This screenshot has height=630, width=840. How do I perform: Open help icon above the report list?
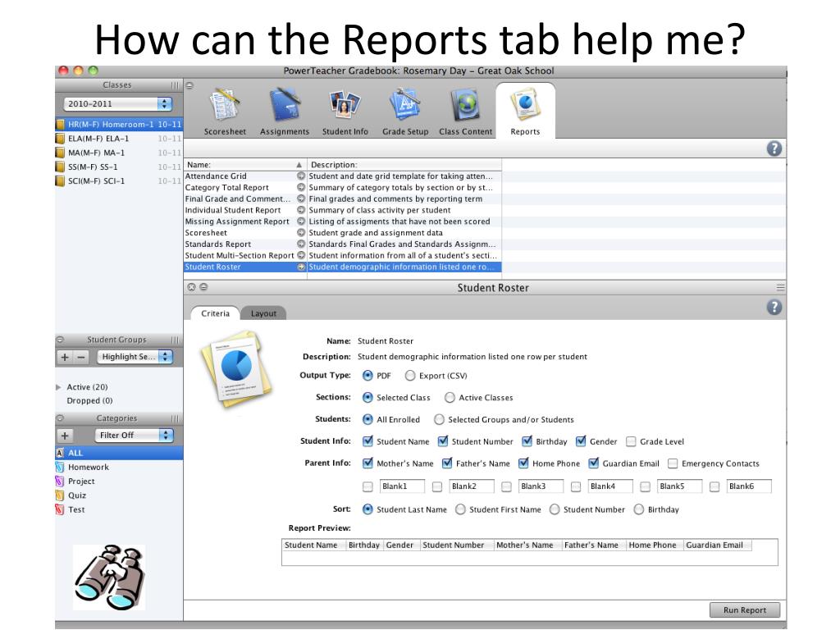(774, 148)
